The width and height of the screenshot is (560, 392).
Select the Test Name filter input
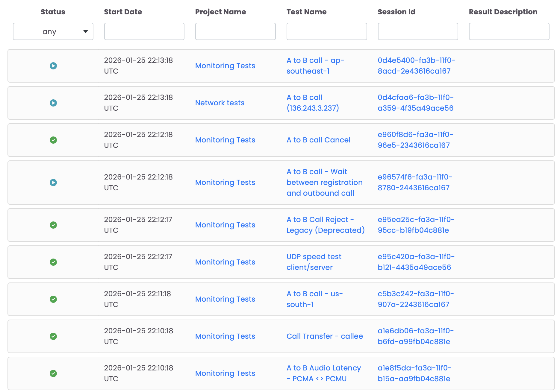pos(326,31)
